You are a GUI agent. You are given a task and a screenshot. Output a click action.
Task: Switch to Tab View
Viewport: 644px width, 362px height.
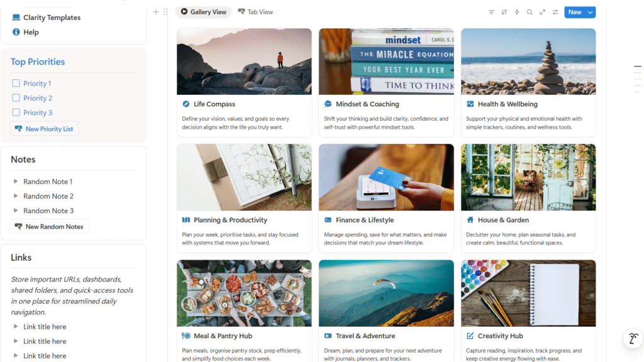point(255,11)
